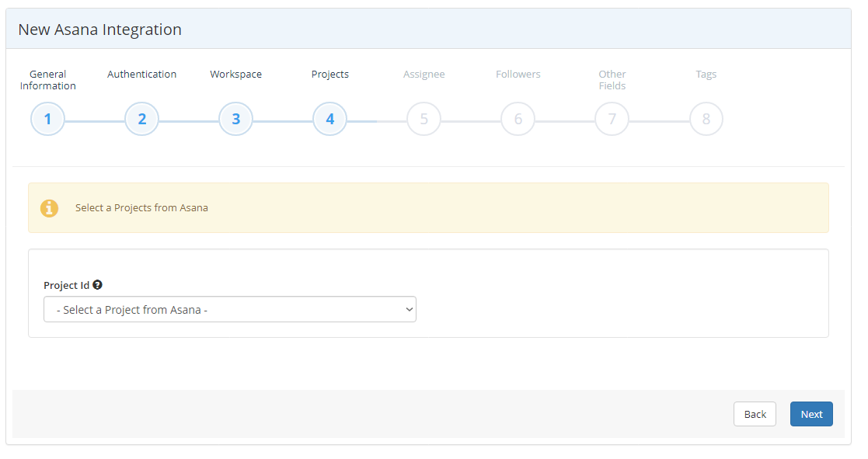The height and width of the screenshot is (459, 868).
Task: Click the step 4 circle icon
Action: 329,119
